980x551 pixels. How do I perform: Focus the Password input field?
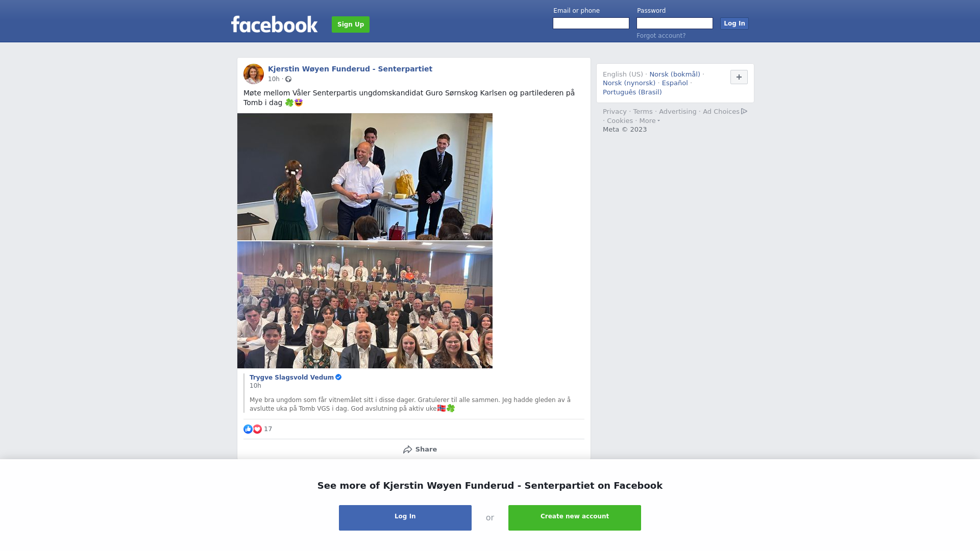click(x=675, y=23)
